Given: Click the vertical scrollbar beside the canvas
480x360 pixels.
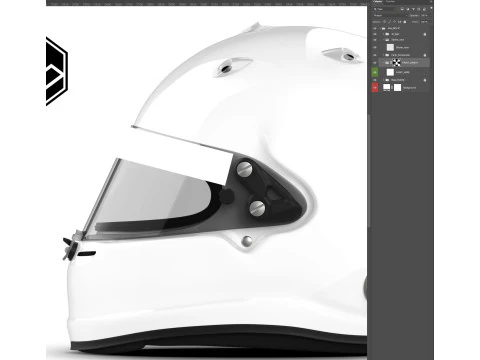Looking at the screenshot, I should point(369,170).
